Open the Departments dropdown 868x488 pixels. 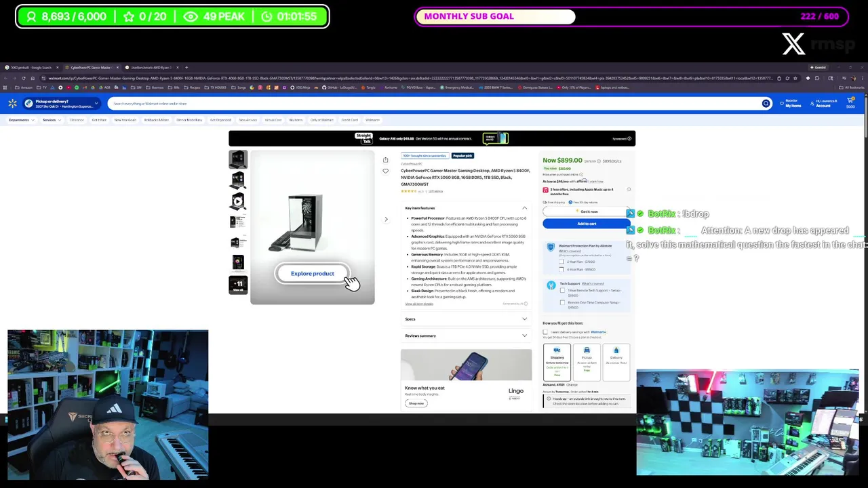pyautogui.click(x=21, y=120)
